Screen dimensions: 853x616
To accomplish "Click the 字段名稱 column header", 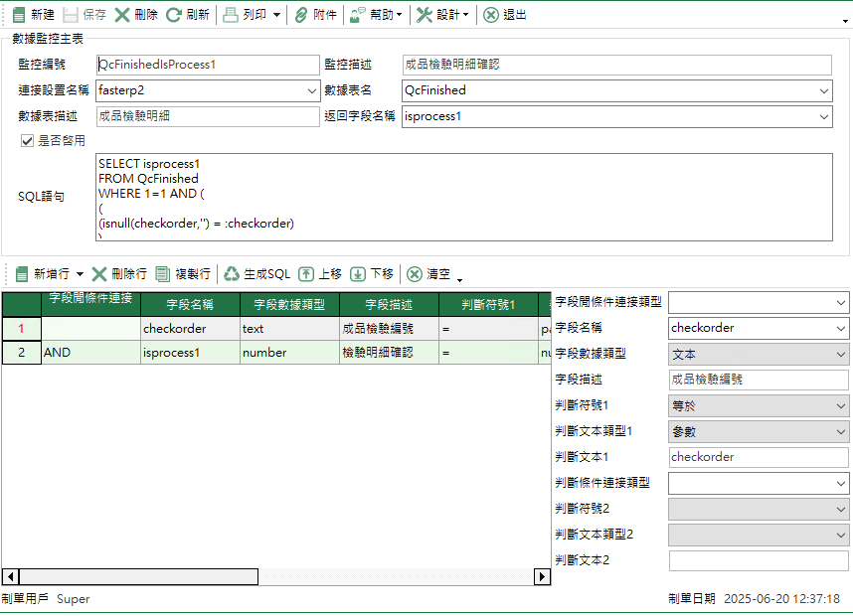I will point(191,305).
